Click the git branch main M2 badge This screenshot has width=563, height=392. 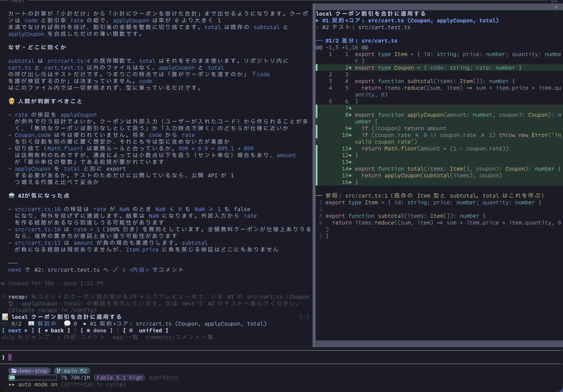click(x=72, y=371)
